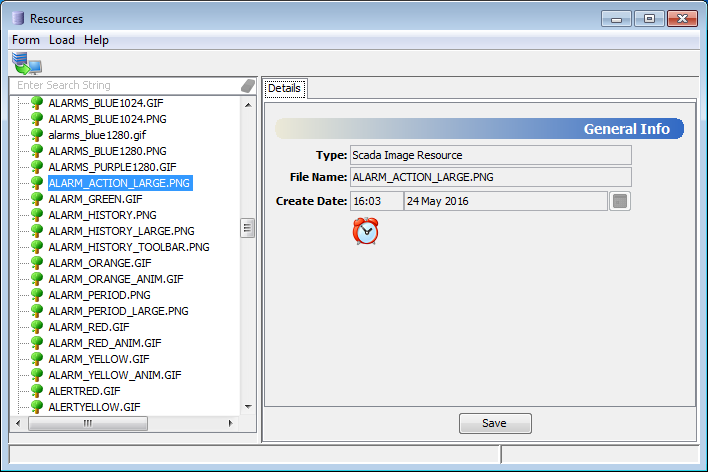The height and width of the screenshot is (472, 708).
Task: Select ALARM_HISTORY_LARGE.PNG resource
Action: (121, 231)
